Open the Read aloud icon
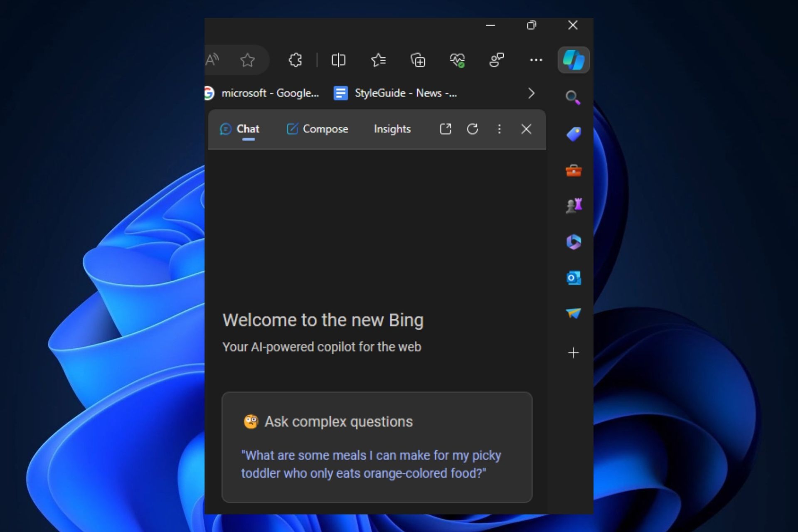 click(212, 60)
